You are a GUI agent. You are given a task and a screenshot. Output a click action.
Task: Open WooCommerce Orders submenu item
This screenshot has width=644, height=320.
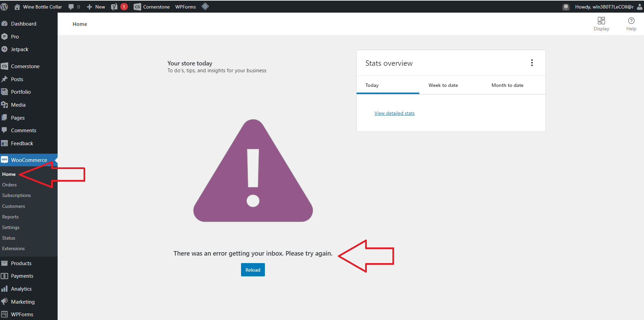click(x=10, y=185)
